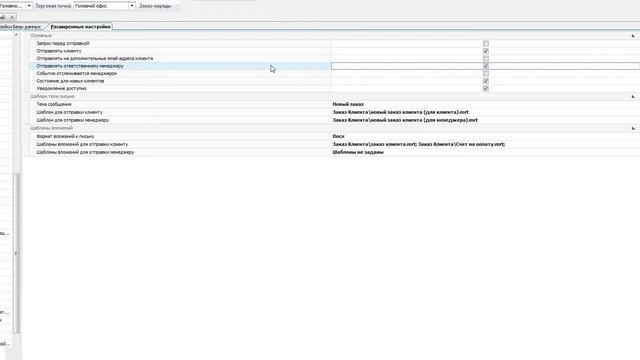
Task: Uncheck the 'Отправлять ответственному менеджеру' checkbox
Action: coord(486,66)
